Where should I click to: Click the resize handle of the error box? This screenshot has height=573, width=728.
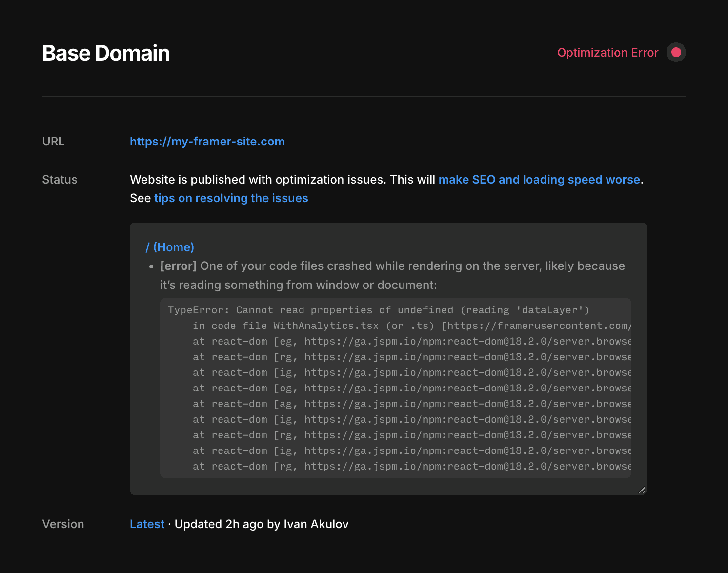(x=642, y=490)
